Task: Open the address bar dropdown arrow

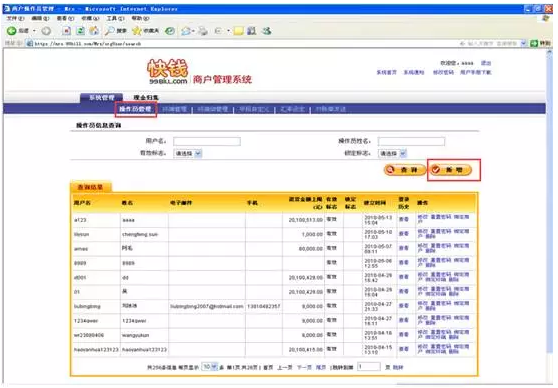Action: [x=523, y=43]
